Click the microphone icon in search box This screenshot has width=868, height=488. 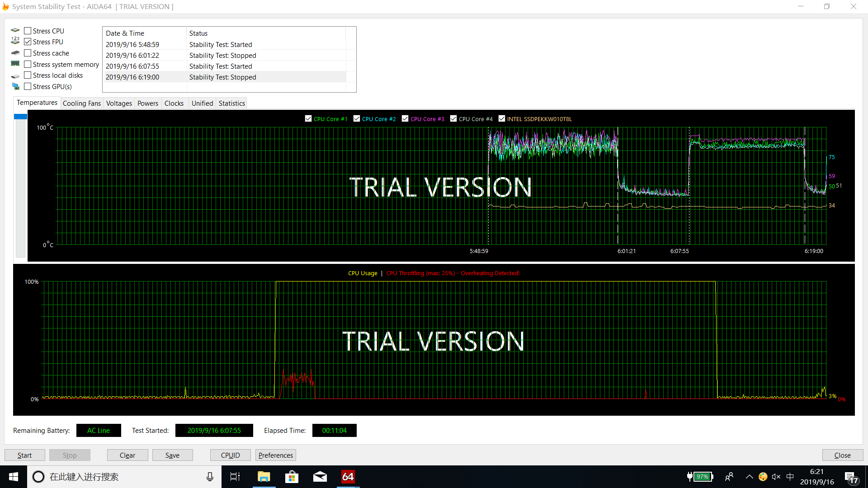[210, 477]
